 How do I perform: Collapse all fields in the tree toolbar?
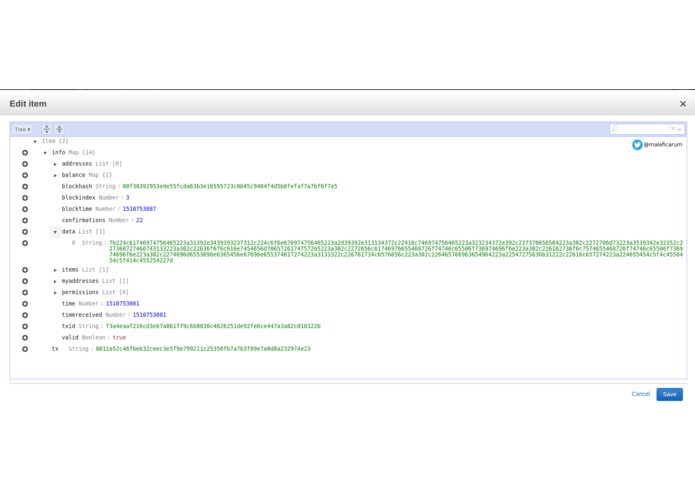coord(59,129)
